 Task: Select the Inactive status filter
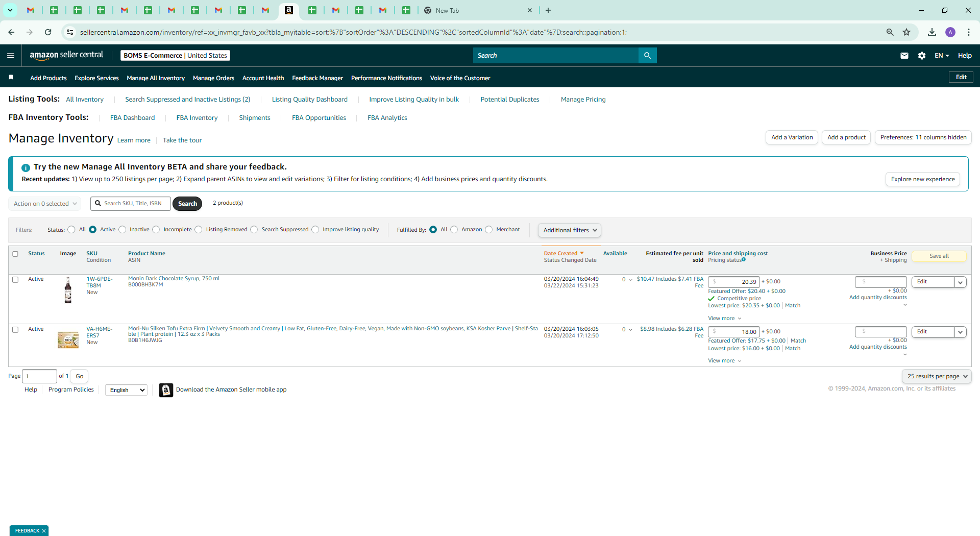pyautogui.click(x=122, y=230)
